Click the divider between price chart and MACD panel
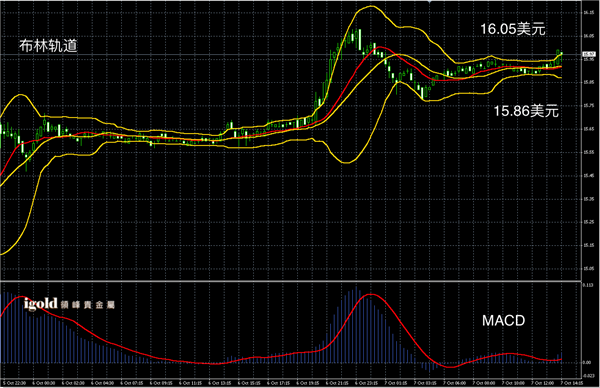600x388 pixels. (x=291, y=282)
